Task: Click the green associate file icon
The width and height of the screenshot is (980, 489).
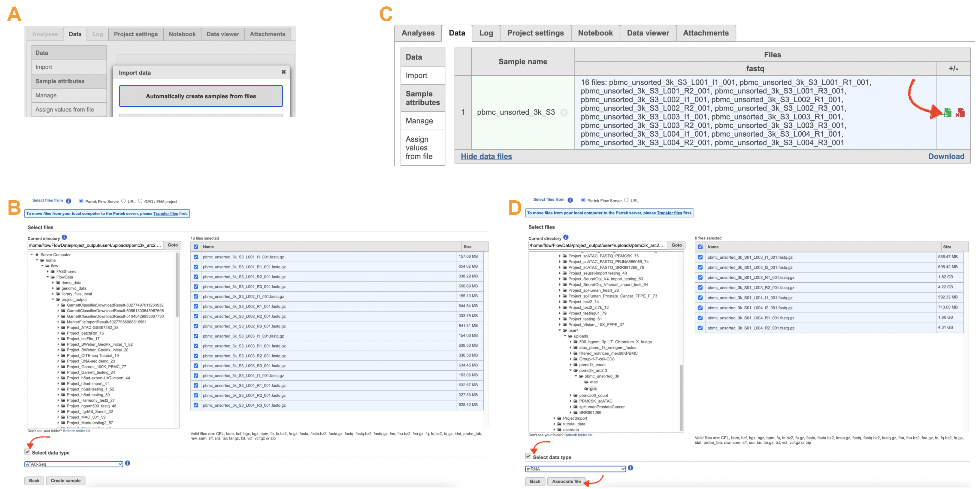Action: pos(948,113)
